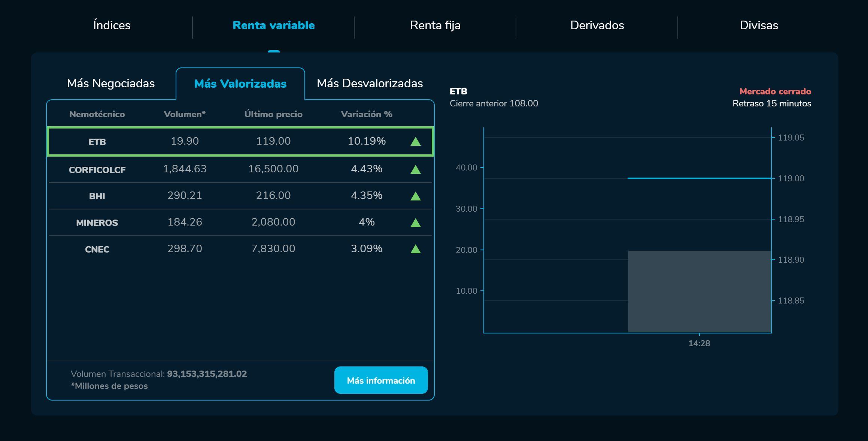
Task: Click the green triangle next to CORFICOLCF
Action: 416,169
